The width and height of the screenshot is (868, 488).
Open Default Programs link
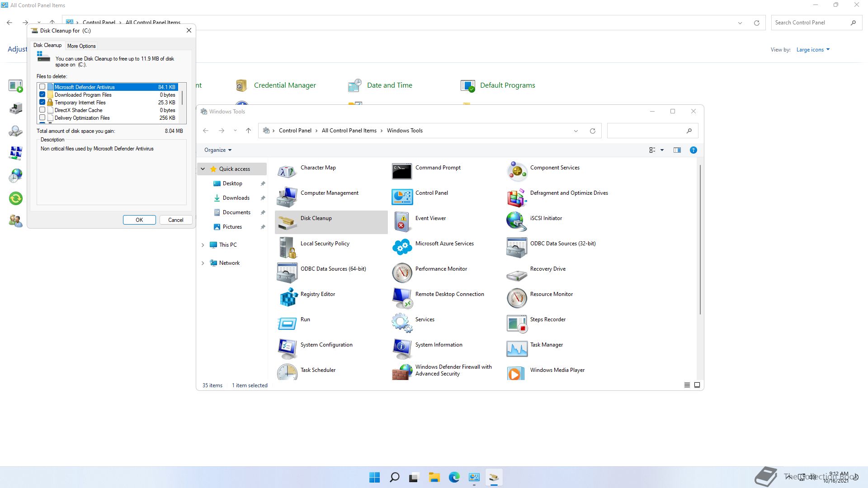click(508, 85)
